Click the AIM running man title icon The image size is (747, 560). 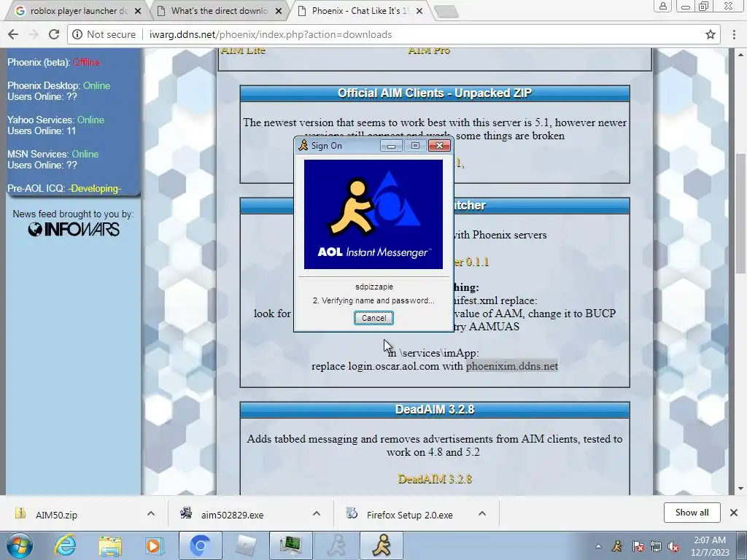tap(303, 145)
